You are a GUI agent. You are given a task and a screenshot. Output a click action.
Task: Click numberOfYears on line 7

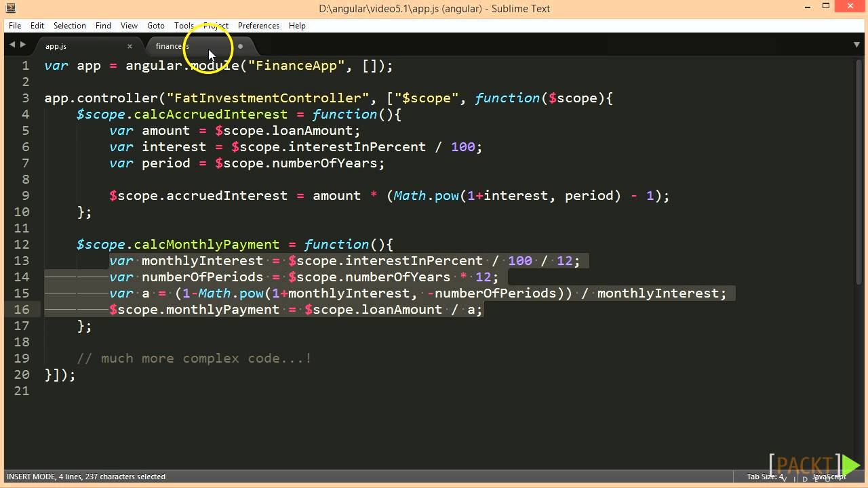point(325,163)
